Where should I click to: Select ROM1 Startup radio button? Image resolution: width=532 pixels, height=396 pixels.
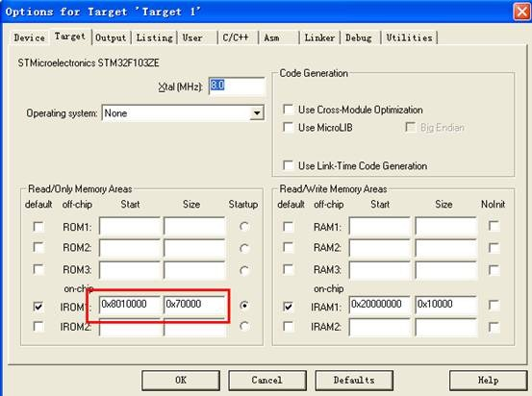click(x=244, y=226)
